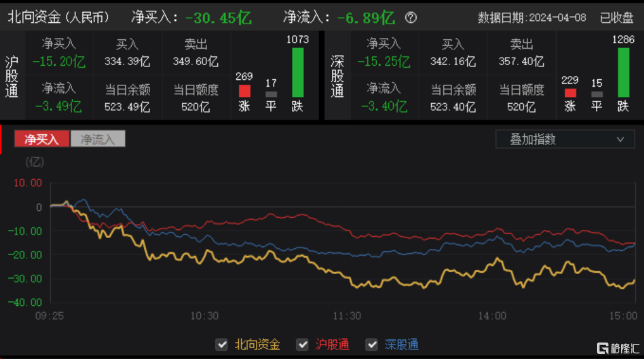Click the help question mark icon beside 净流入
This screenshot has height=359, width=644.
coord(411,18)
